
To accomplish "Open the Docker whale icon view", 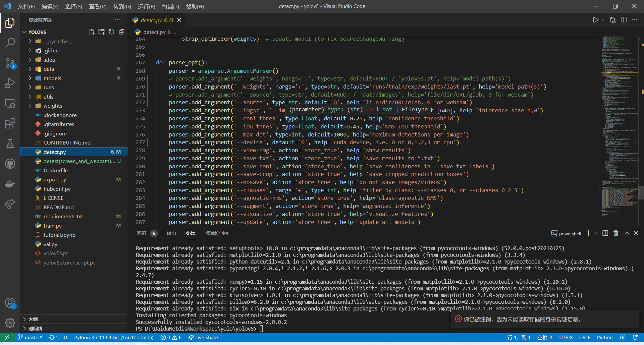I will click(x=10, y=184).
